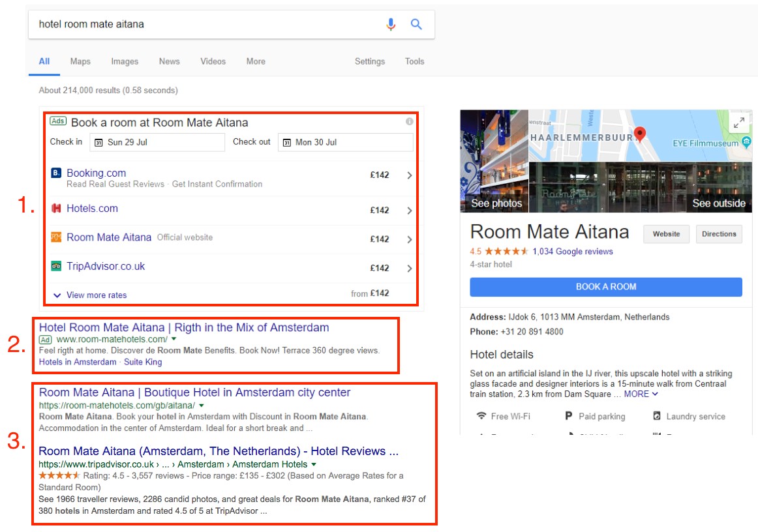The height and width of the screenshot is (532, 758).
Task: Open Suite King sitelink
Action: click(143, 362)
